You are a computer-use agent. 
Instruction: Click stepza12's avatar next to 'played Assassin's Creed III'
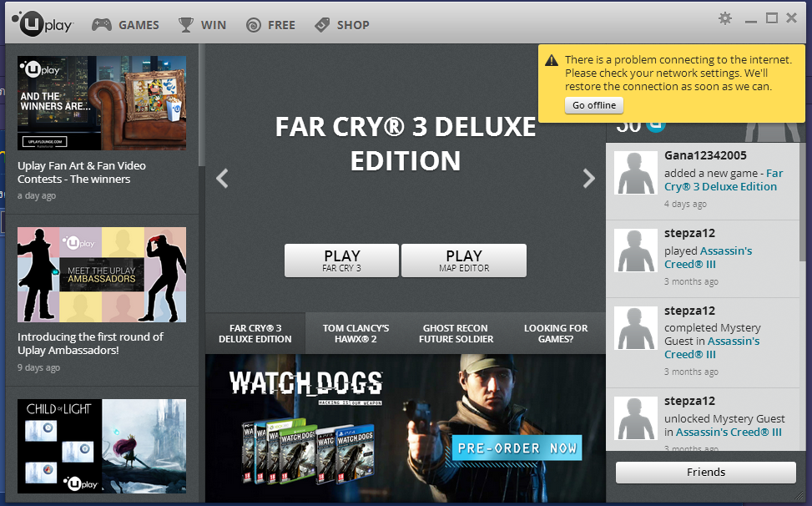click(635, 250)
